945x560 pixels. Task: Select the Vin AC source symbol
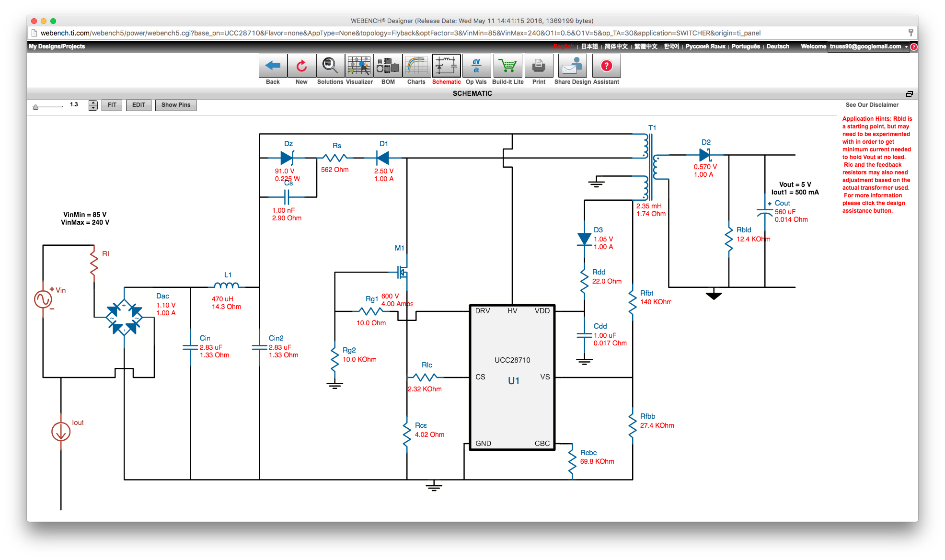click(x=43, y=300)
